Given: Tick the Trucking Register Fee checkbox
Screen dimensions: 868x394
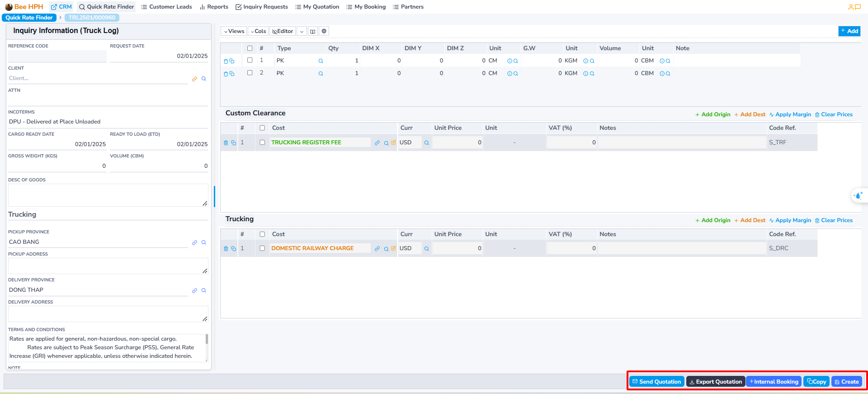Looking at the screenshot, I should (x=262, y=142).
